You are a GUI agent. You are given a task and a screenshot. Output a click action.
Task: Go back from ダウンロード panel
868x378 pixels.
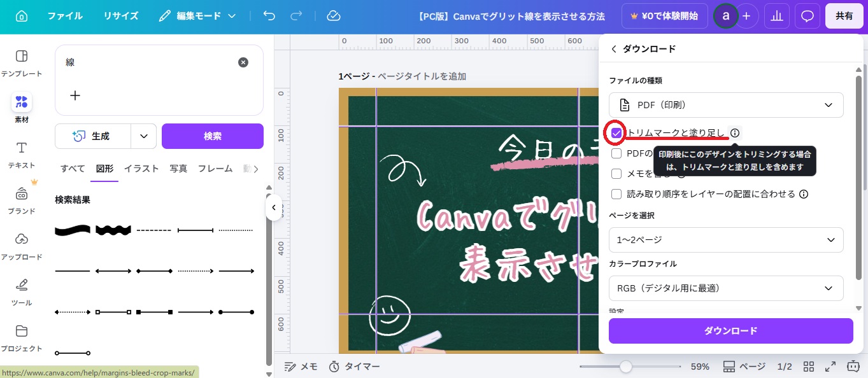[614, 49]
